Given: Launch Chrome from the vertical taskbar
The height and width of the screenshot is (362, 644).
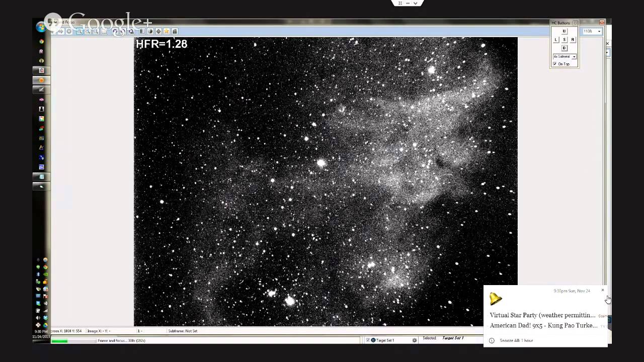Looking at the screenshot, I should [41, 41].
